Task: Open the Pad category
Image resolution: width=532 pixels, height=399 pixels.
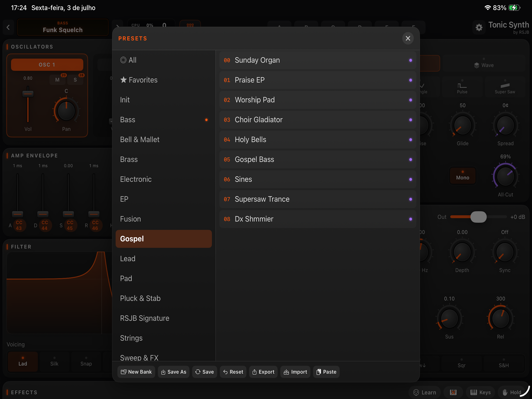Action: click(164, 278)
